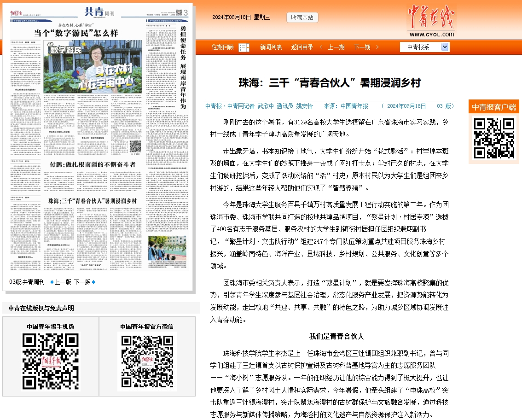522x420 pixels.
Task: Open the 中青报系 dropdown
Action: (424, 47)
